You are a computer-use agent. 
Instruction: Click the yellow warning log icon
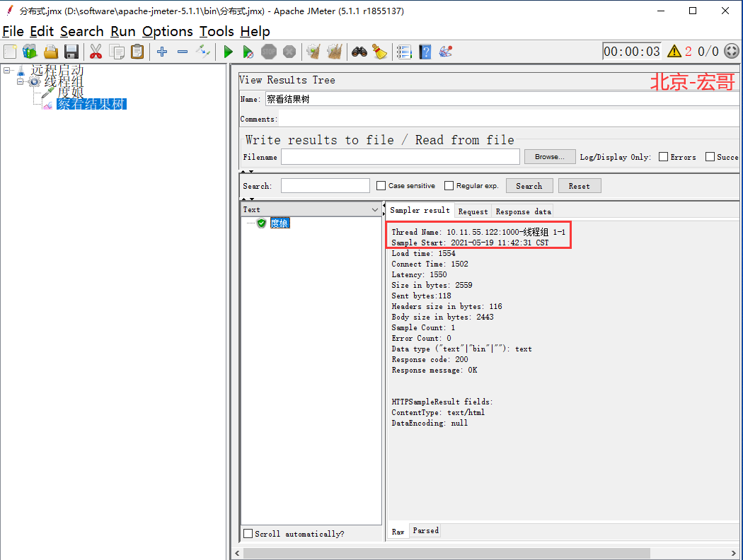click(x=674, y=51)
